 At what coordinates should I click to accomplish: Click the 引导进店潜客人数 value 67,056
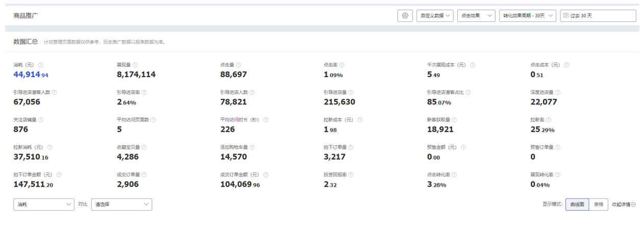coord(27,102)
